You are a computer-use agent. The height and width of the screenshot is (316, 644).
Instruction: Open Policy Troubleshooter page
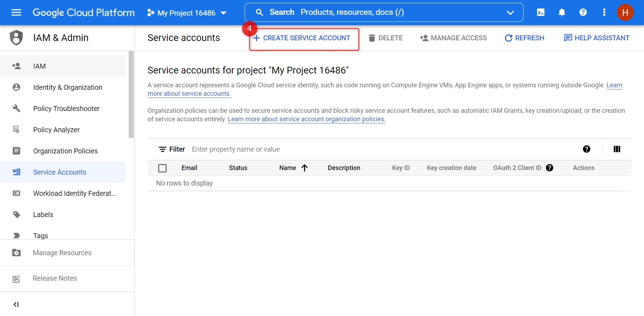click(x=63, y=109)
